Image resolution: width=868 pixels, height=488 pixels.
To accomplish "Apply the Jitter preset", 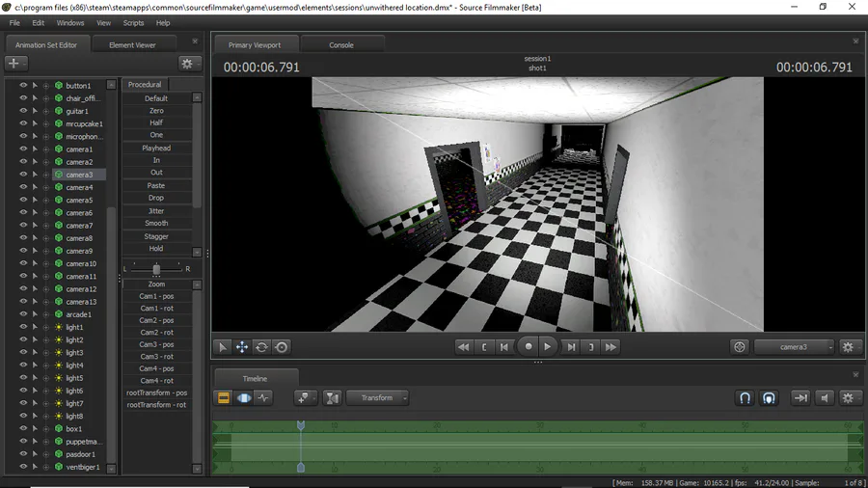I will click(156, 211).
